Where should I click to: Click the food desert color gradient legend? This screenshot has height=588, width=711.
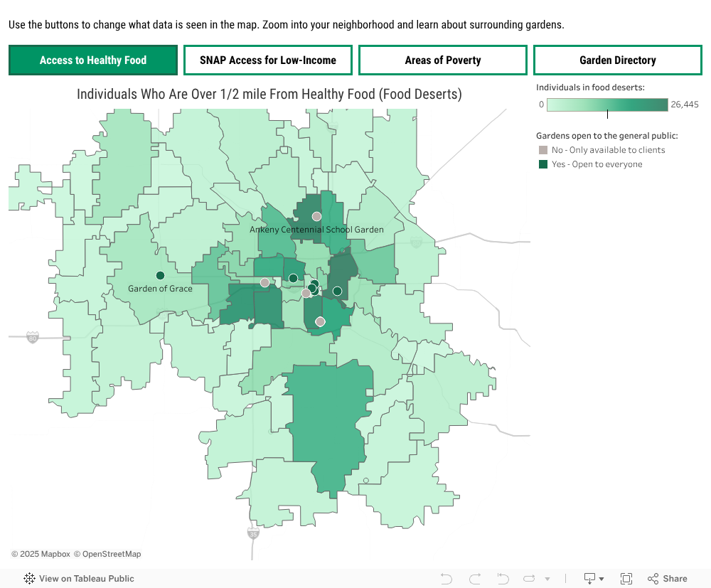[607, 105]
